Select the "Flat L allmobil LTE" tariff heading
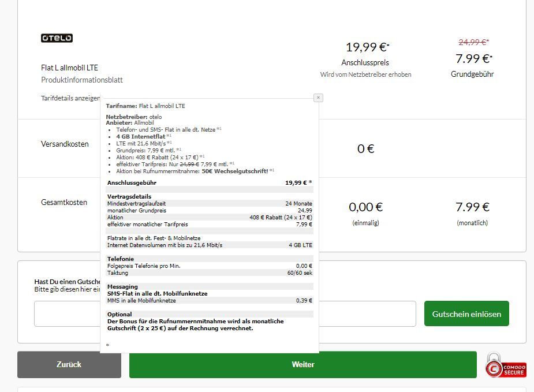This screenshot has width=534, height=392. click(x=69, y=68)
